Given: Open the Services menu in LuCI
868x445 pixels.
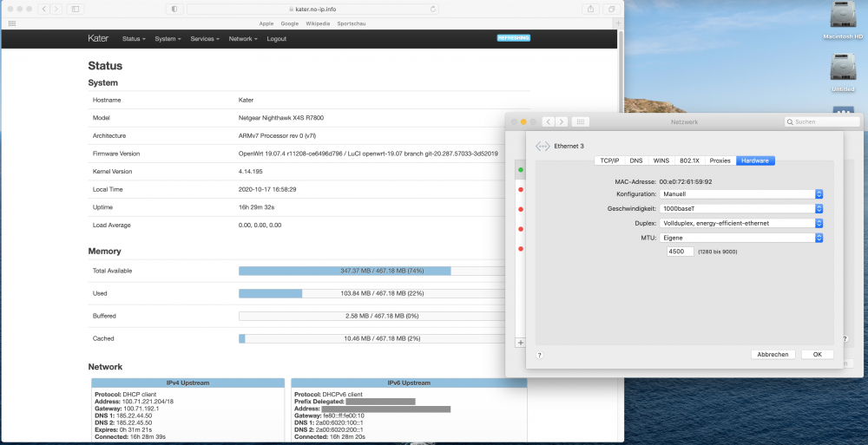Looking at the screenshot, I should coord(205,39).
